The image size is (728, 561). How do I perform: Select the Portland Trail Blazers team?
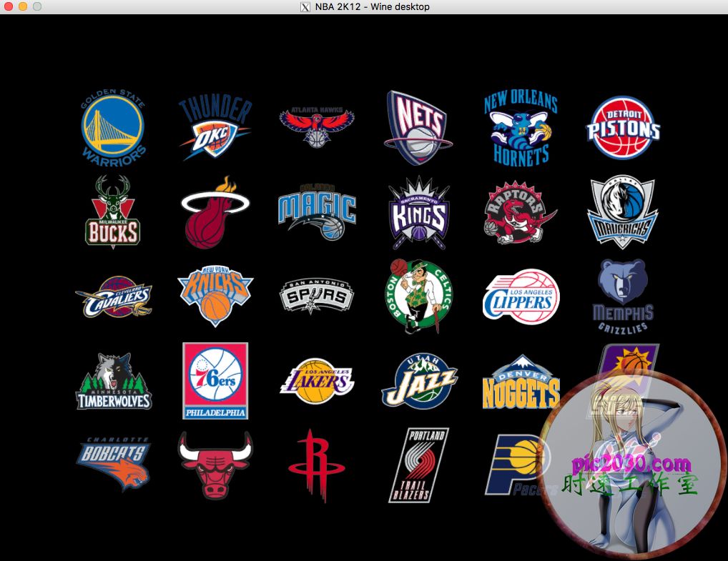click(x=418, y=465)
